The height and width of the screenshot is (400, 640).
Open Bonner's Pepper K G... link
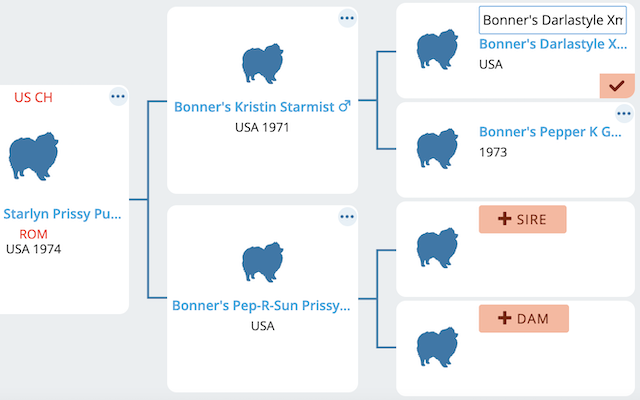point(550,132)
